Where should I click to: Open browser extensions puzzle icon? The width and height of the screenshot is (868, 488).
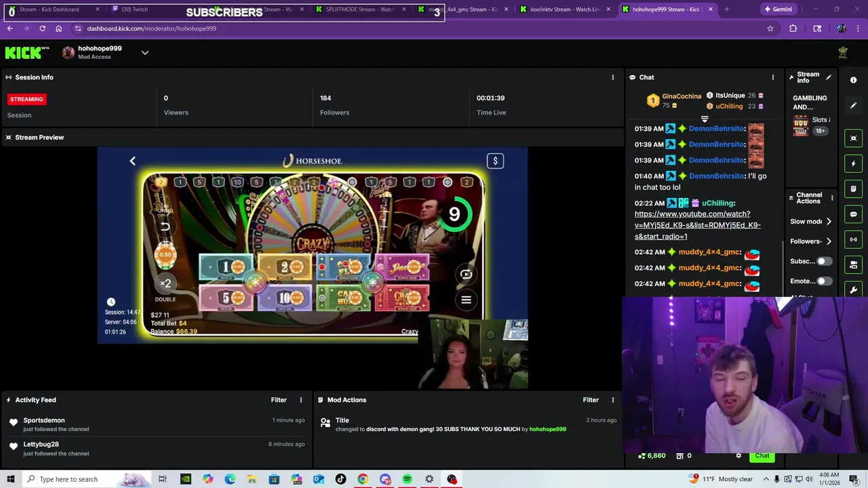(793, 28)
